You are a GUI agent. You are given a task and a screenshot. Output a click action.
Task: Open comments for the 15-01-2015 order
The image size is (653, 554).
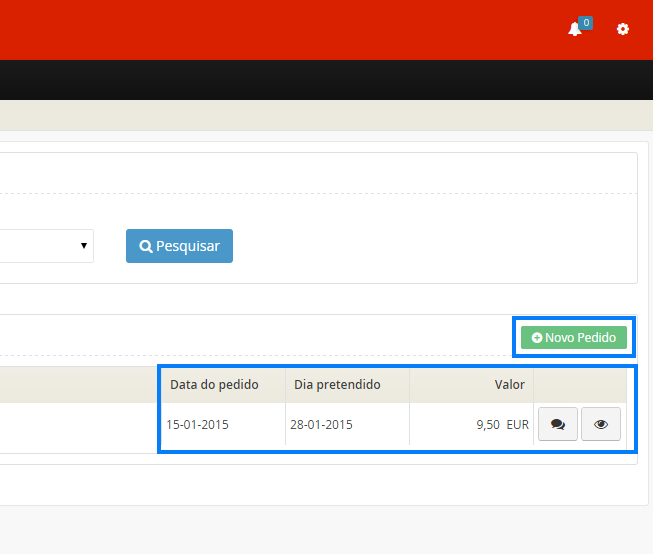(x=558, y=424)
